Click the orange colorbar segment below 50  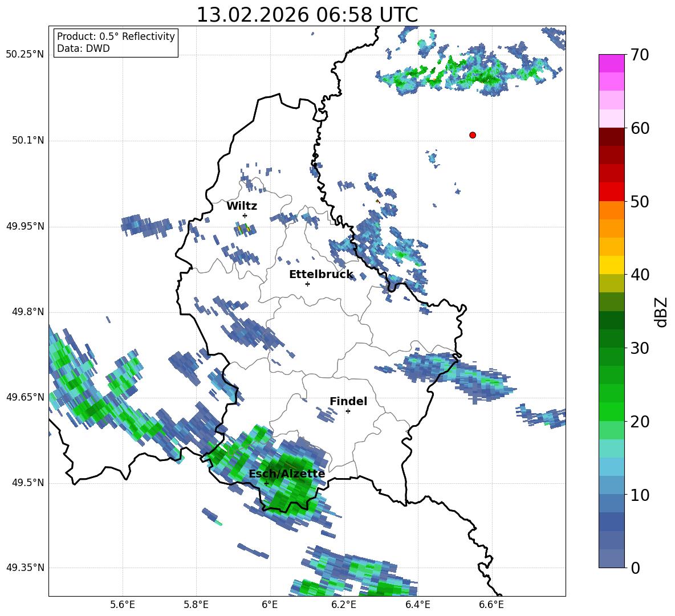coord(611,210)
